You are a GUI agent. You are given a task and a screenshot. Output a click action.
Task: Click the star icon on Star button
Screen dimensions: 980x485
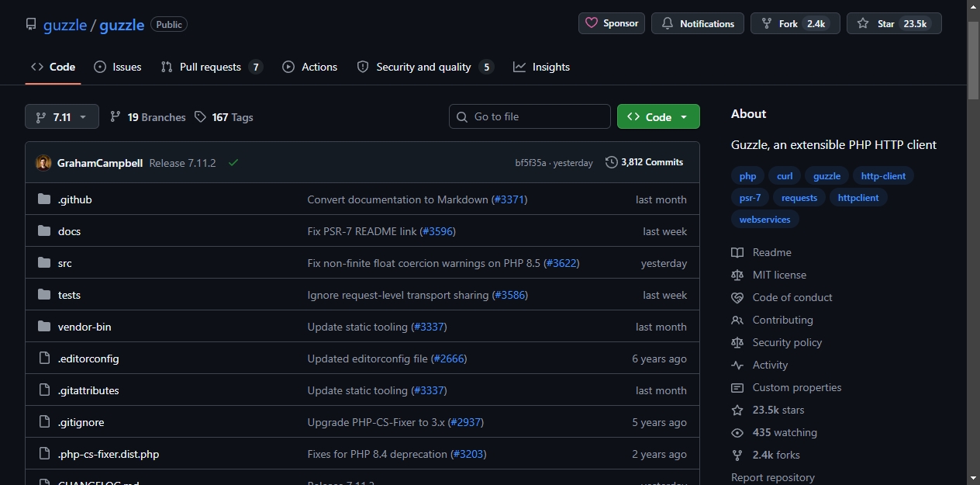point(863,23)
